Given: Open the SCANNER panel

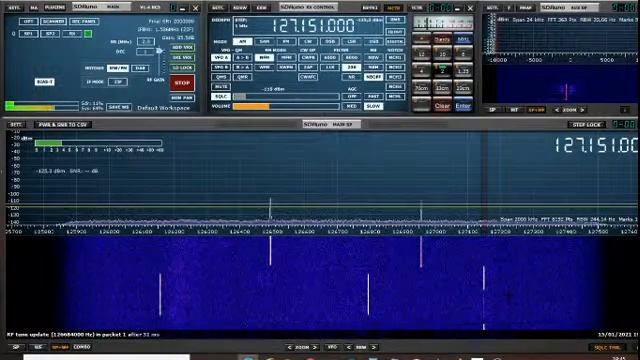Looking at the screenshot, I should [53, 21].
